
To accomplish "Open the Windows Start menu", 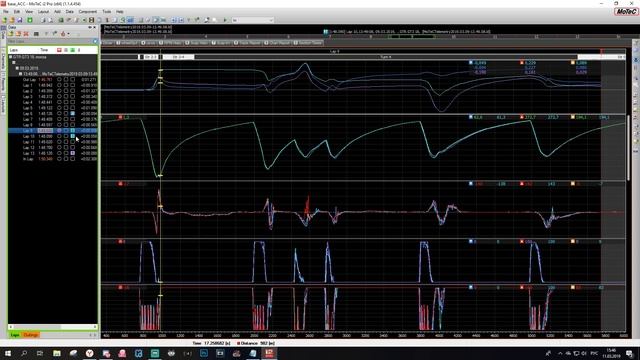I will point(7,353).
